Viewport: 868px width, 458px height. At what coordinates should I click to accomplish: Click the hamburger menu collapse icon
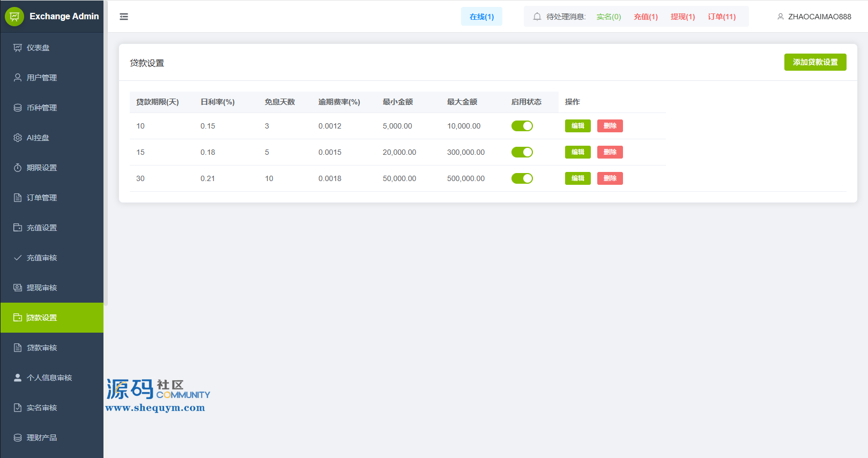124,17
